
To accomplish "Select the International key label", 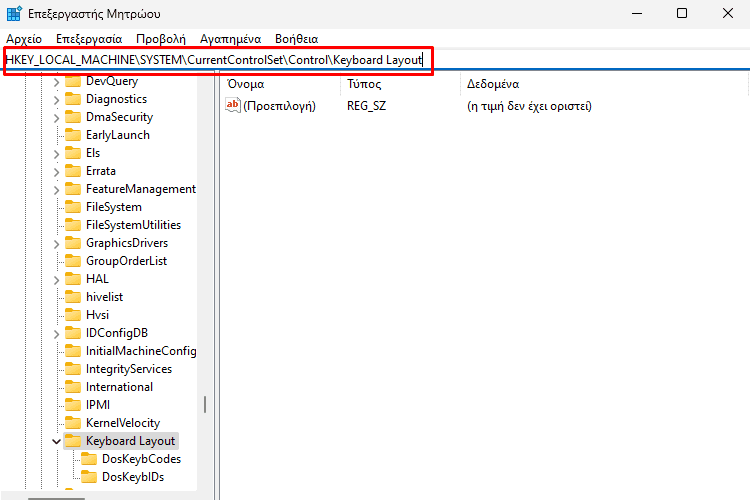I will click(119, 387).
